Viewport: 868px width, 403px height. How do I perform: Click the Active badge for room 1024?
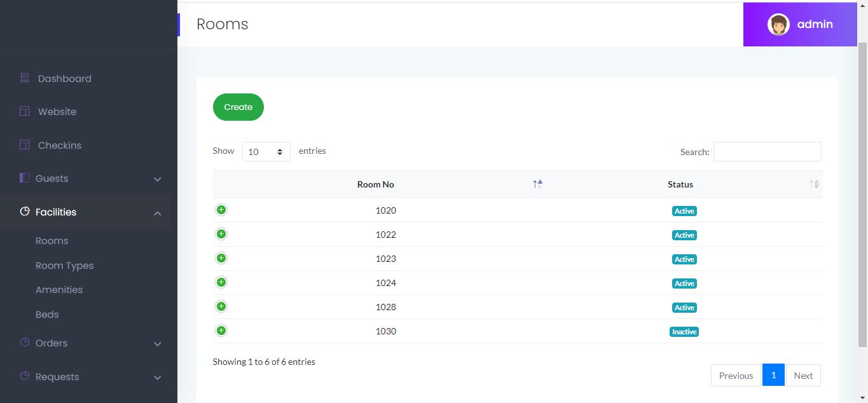pos(684,283)
